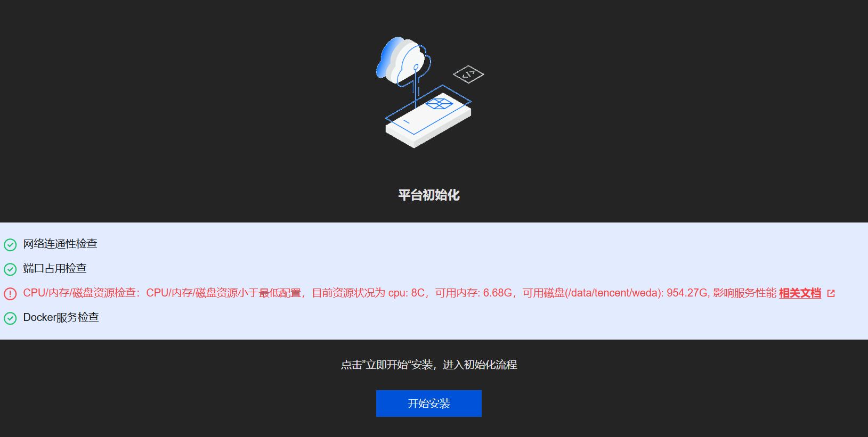Select the red CPU/内存/磁盘资源检查 label
The image size is (868, 437).
[79, 293]
